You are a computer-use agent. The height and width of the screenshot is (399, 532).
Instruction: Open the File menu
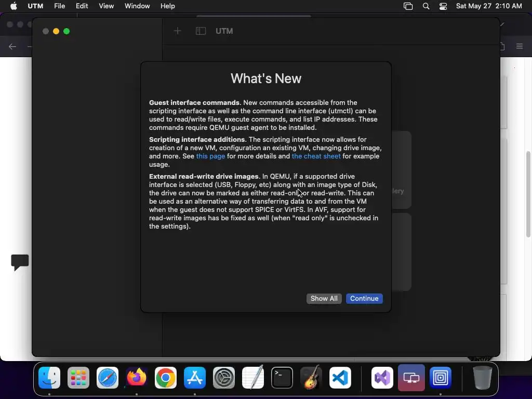[x=60, y=6]
